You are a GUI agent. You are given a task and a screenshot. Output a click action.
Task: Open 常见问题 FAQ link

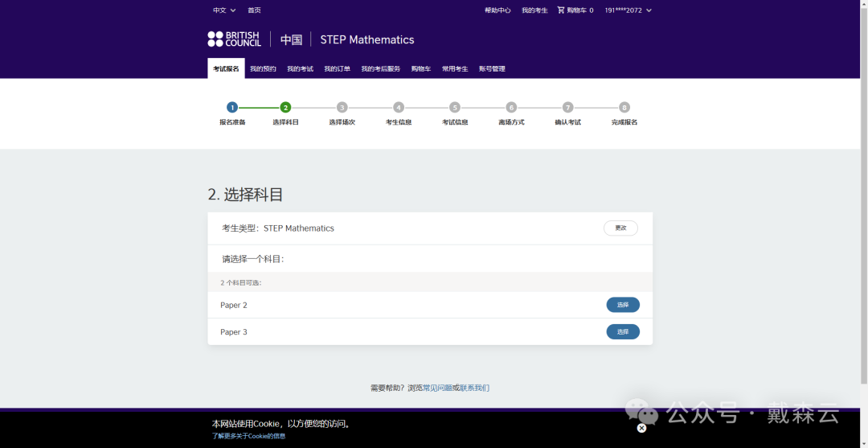click(437, 388)
